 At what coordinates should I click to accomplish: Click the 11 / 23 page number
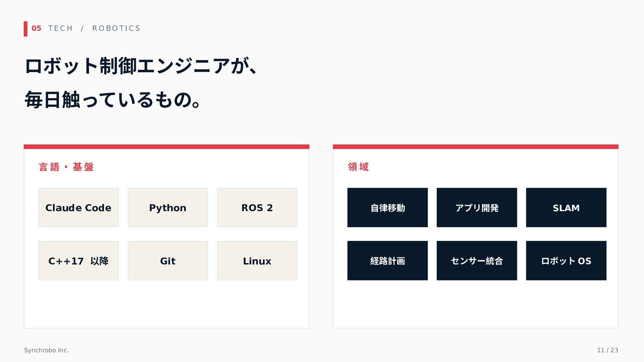coord(607,350)
